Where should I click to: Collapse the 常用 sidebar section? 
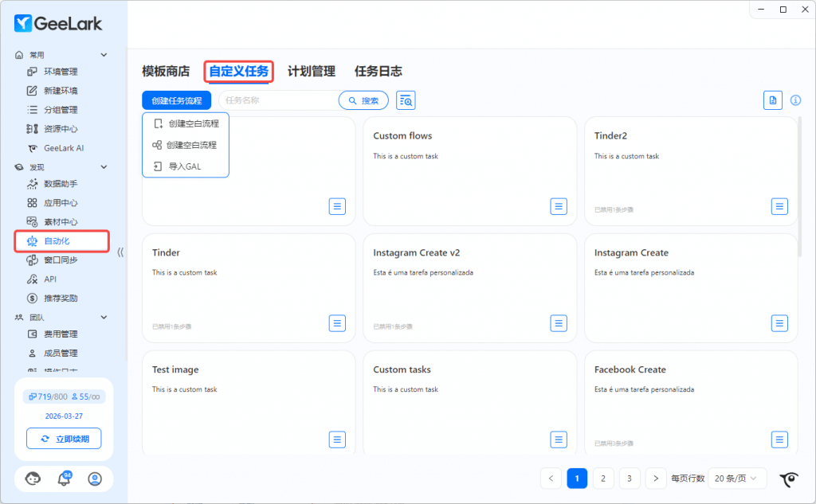104,55
